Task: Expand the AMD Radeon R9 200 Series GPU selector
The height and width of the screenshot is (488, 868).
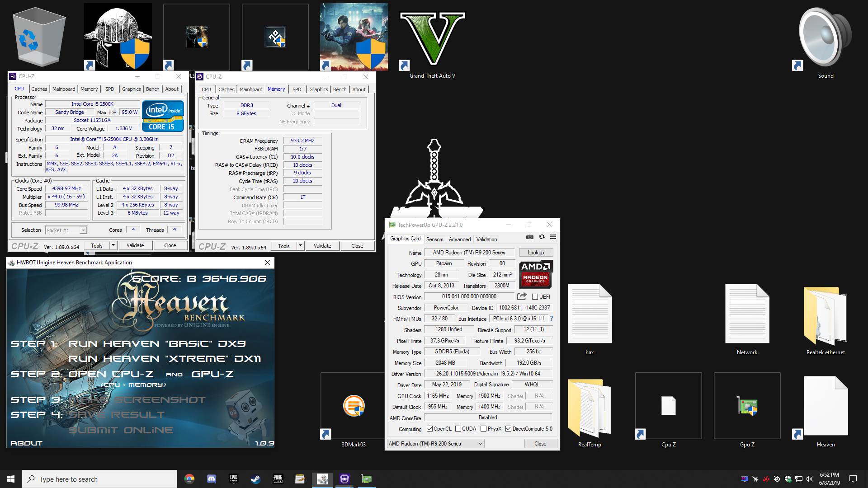Action: coord(436,444)
